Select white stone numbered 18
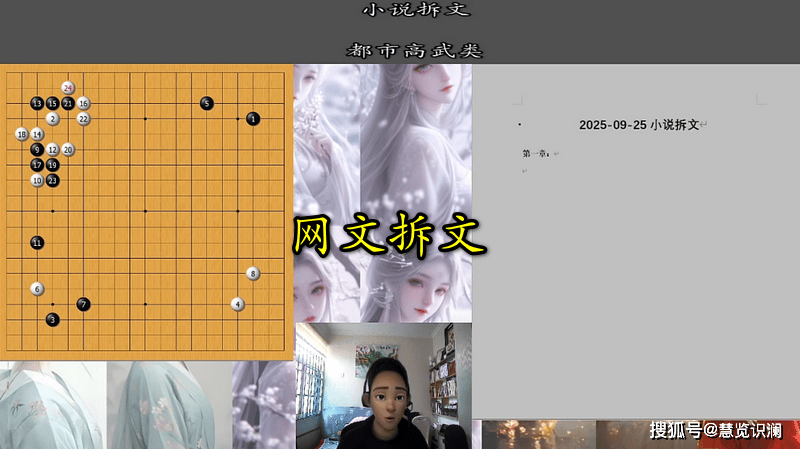Viewport: 800px width, 449px height. 21,134
